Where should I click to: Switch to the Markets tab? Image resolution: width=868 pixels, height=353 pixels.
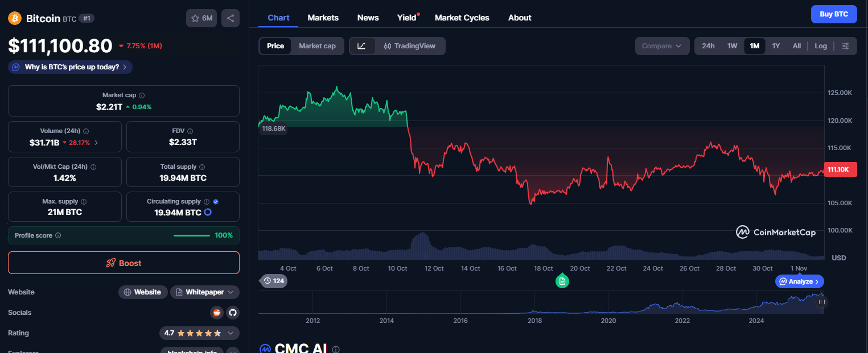click(323, 18)
